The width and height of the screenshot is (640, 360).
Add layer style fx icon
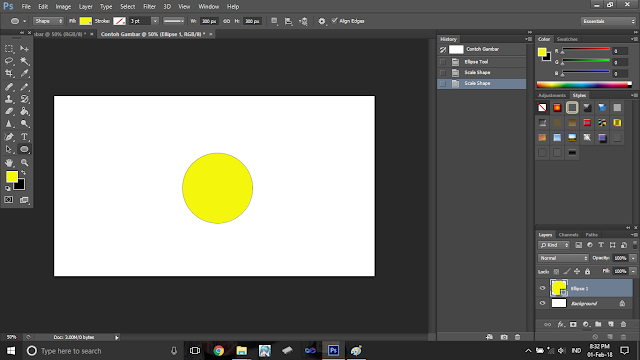click(561, 324)
